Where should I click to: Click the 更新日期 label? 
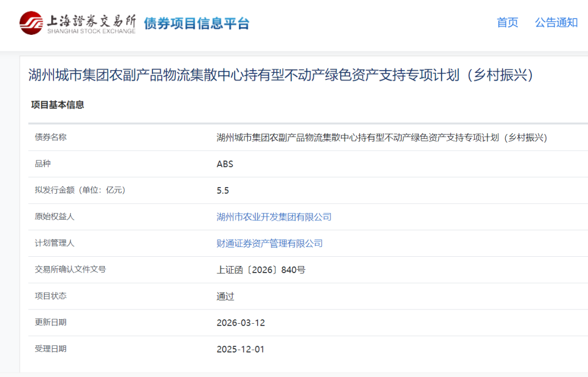click(51, 322)
